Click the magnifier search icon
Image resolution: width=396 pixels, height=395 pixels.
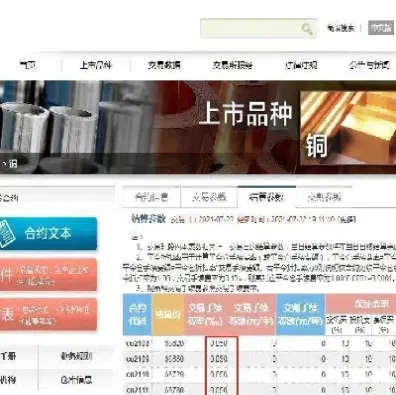point(307,29)
